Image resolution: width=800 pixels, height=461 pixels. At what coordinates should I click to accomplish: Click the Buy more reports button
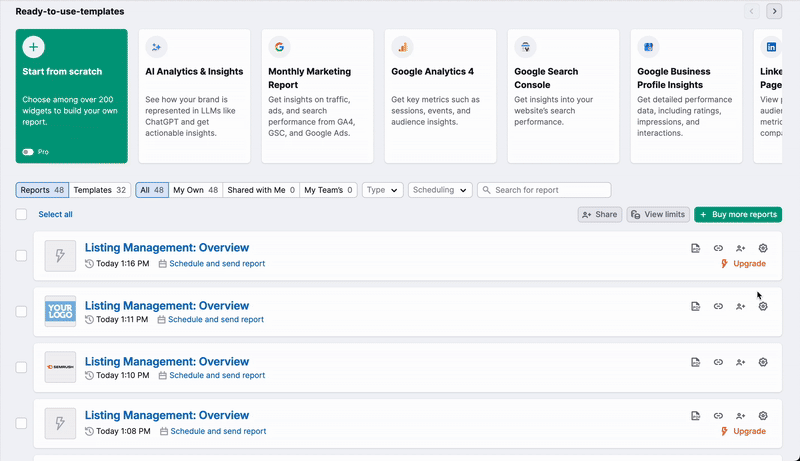click(738, 214)
